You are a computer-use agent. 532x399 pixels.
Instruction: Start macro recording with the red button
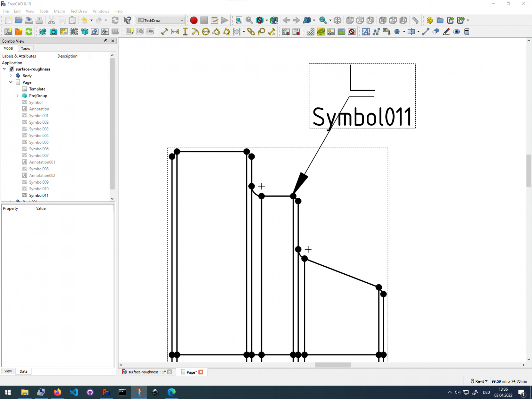click(x=194, y=20)
